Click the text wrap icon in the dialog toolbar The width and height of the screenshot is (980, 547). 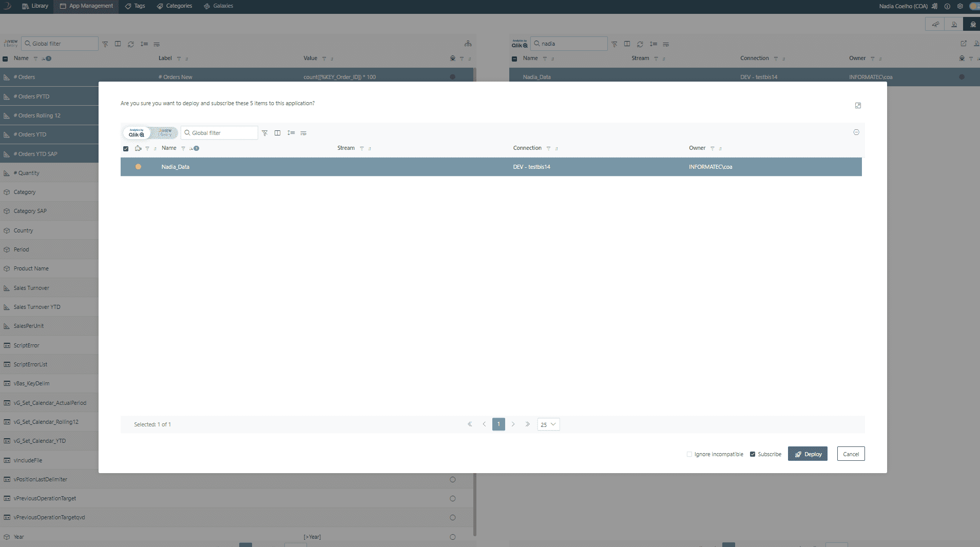tap(303, 133)
